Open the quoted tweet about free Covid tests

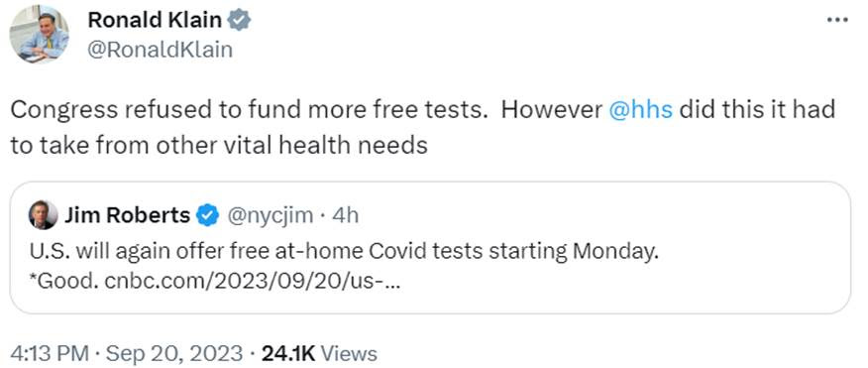point(430,248)
